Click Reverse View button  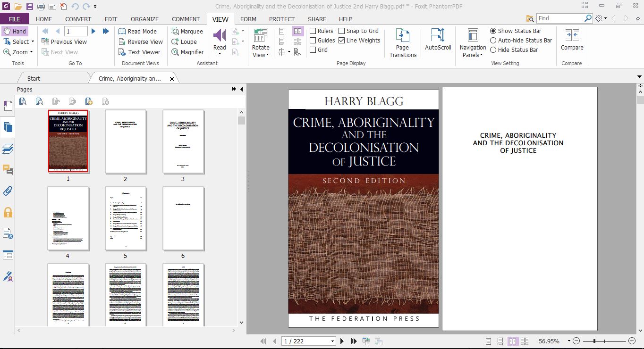[x=140, y=42]
